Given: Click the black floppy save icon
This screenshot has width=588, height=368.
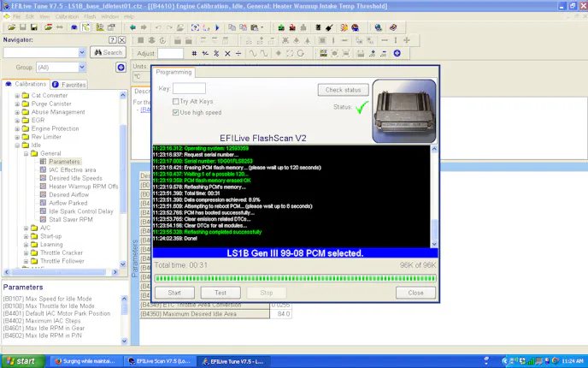Looking at the screenshot, I should [34, 27].
